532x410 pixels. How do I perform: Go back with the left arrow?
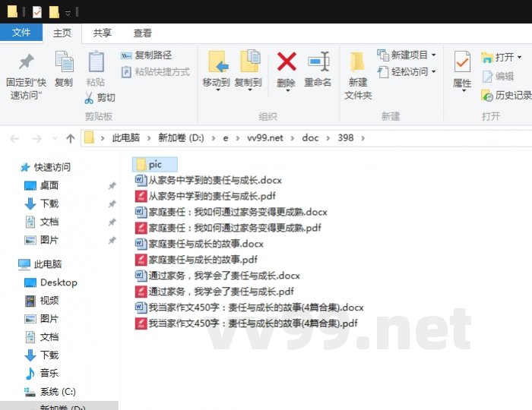point(14,138)
